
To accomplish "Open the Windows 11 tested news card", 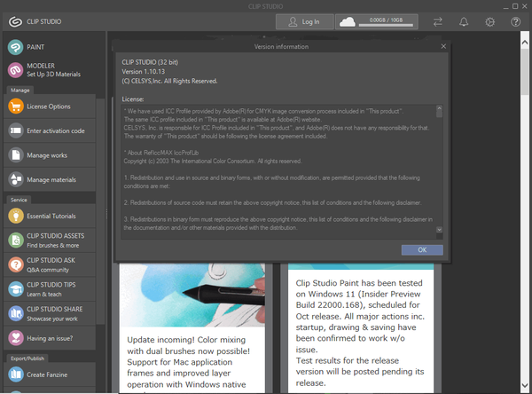I will click(361, 329).
